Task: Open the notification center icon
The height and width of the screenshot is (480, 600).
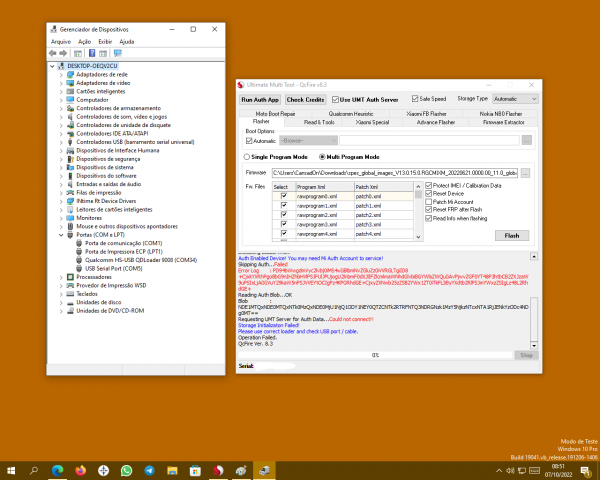Action: pyautogui.click(x=585, y=470)
